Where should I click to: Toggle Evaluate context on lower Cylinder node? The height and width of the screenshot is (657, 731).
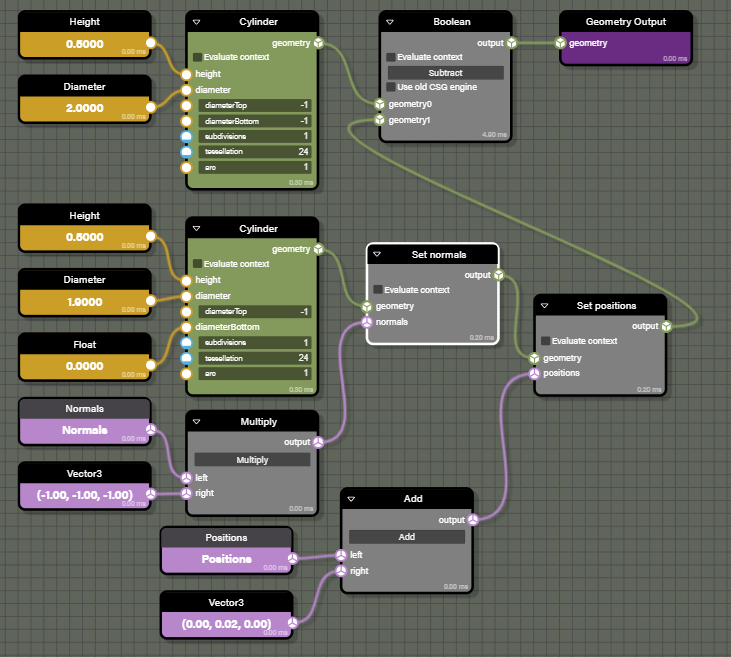point(198,264)
